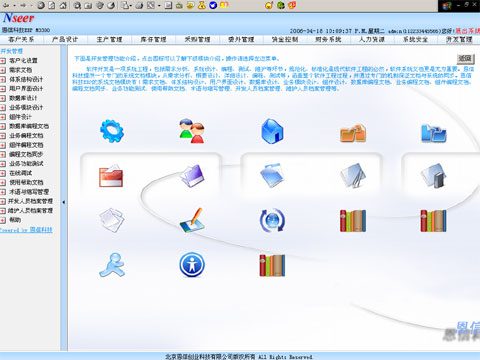Click the 返回 button

pyautogui.click(x=465, y=59)
